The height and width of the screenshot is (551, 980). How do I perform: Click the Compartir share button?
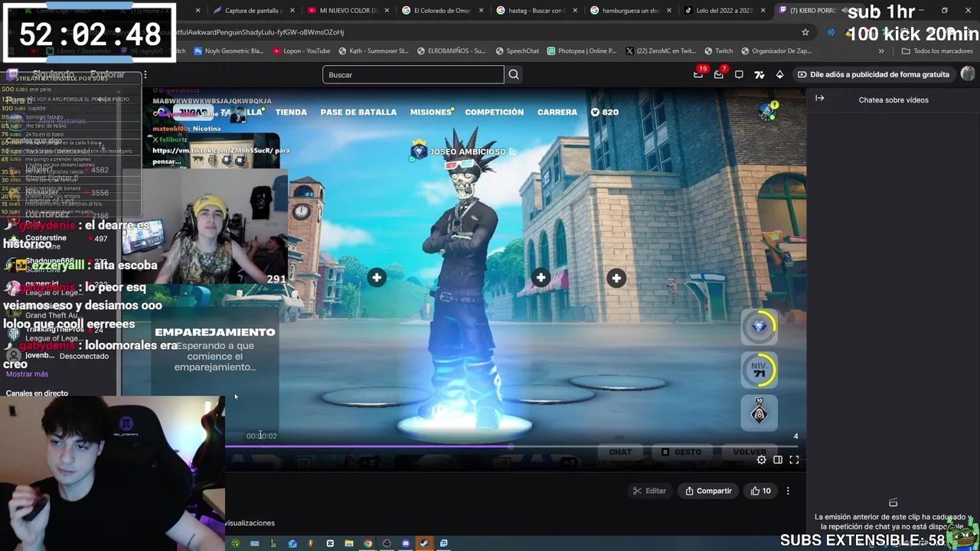pyautogui.click(x=708, y=491)
